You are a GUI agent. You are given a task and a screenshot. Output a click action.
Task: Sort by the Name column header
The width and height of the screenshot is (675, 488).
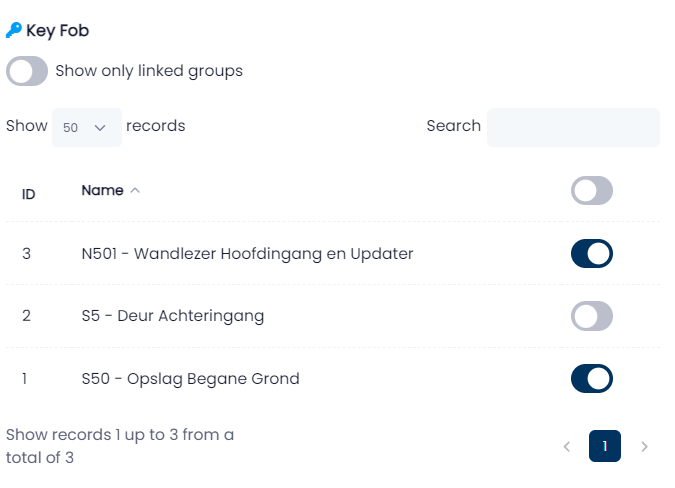(x=102, y=190)
